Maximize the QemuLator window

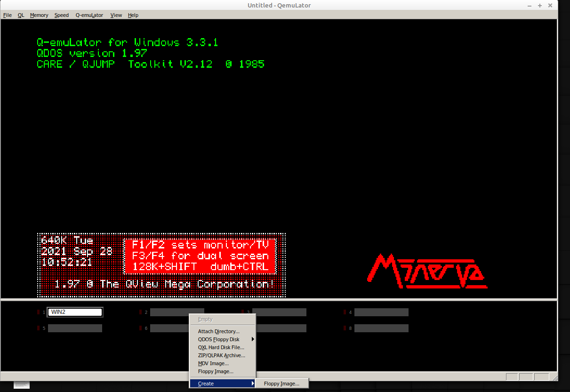pyautogui.click(x=540, y=5)
